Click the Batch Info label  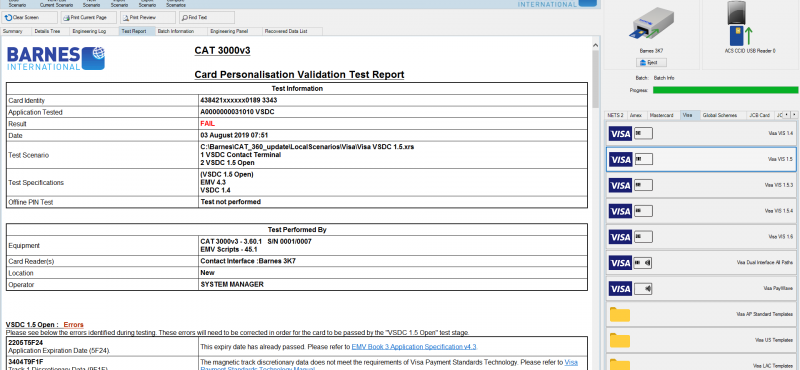point(664,78)
